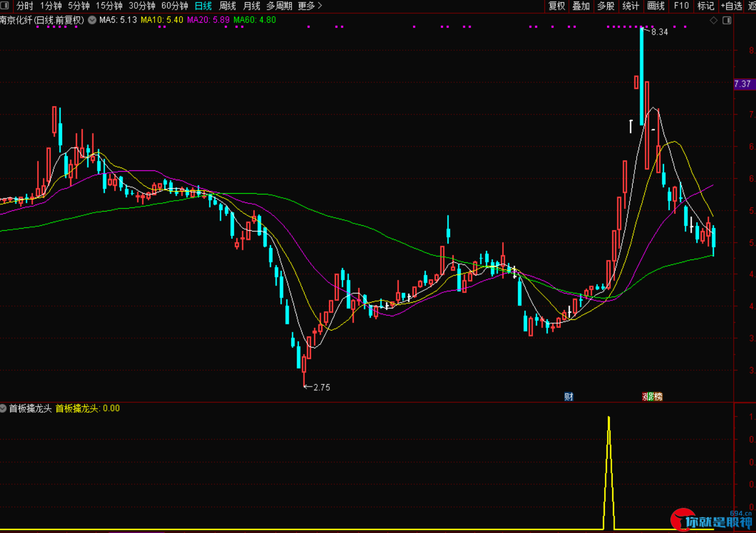The width and height of the screenshot is (756, 533).
Task: Click the tallest cyan candle near 8.34
Action: coord(642,76)
